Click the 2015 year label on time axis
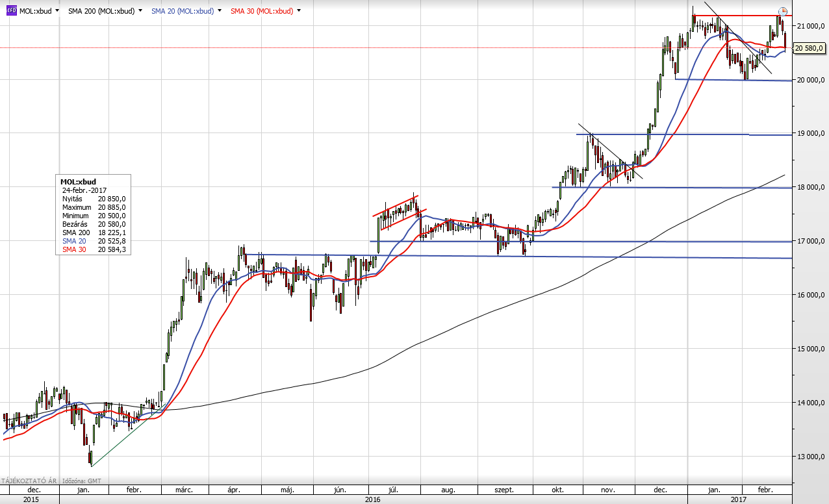This screenshot has width=829, height=504. click(x=30, y=499)
